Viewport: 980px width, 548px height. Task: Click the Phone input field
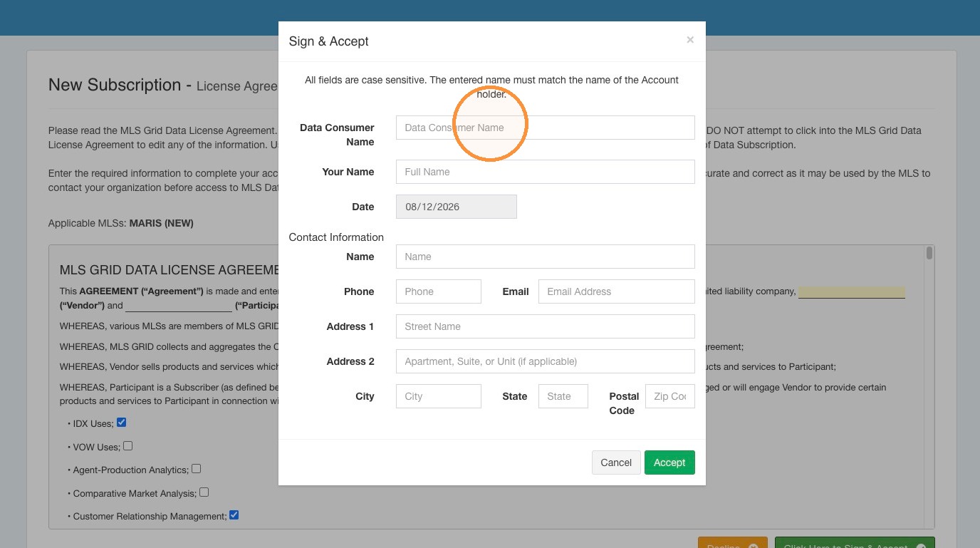coord(438,291)
